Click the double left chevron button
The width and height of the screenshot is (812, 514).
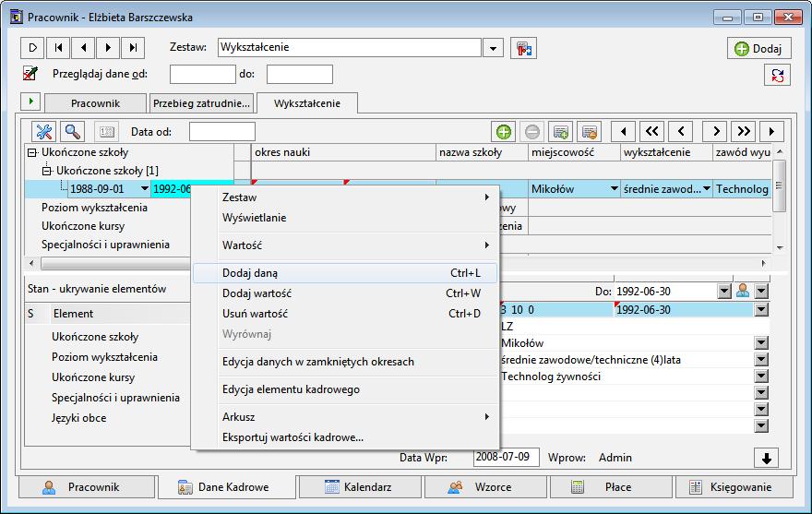pos(652,132)
